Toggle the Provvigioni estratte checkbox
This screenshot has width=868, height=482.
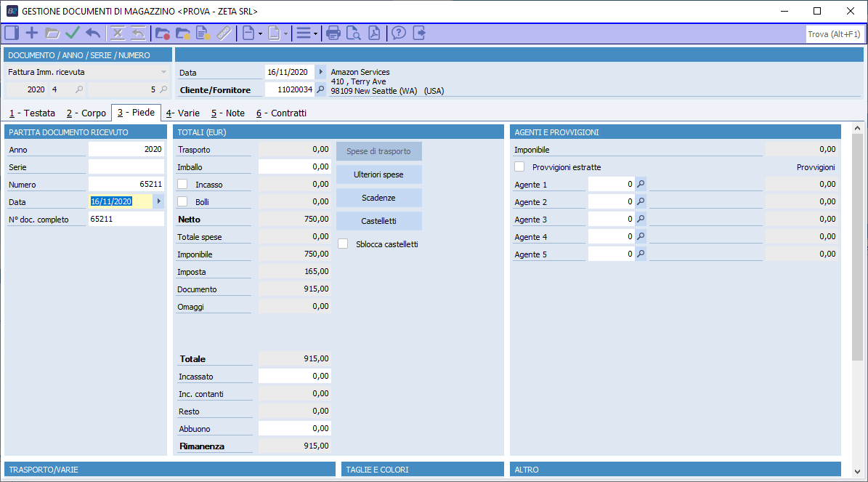coord(519,167)
